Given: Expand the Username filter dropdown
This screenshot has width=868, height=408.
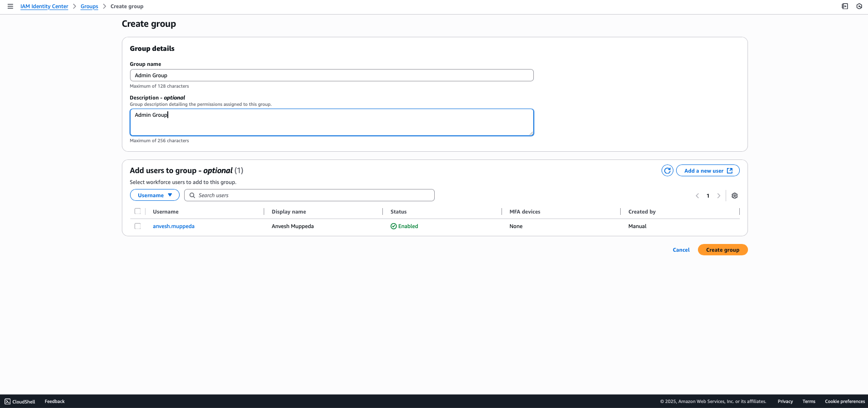Looking at the screenshot, I should 155,195.
